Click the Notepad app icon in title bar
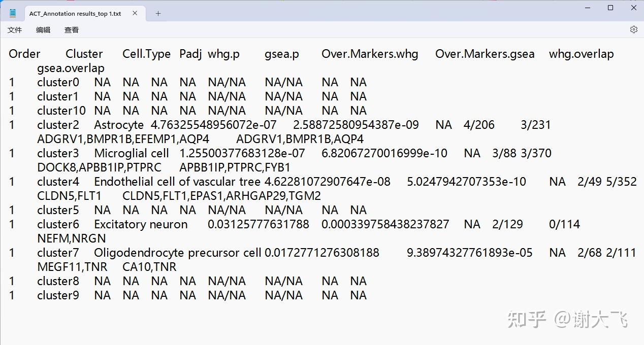This screenshot has height=345, width=644. coord(13,13)
